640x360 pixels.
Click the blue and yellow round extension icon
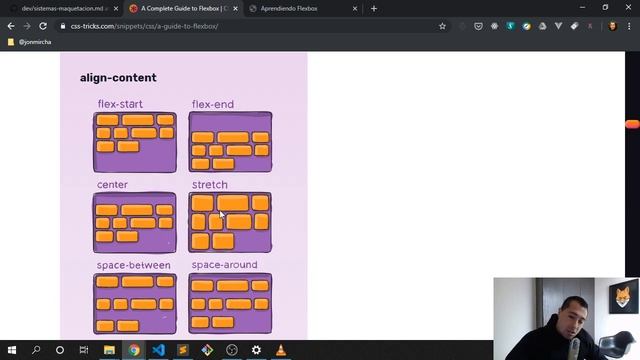click(x=527, y=26)
